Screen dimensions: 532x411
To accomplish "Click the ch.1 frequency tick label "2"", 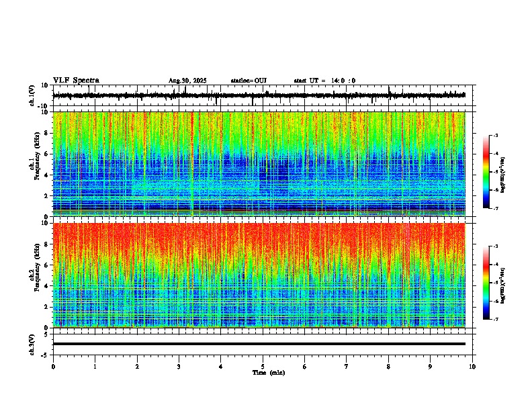I will pos(46,195).
